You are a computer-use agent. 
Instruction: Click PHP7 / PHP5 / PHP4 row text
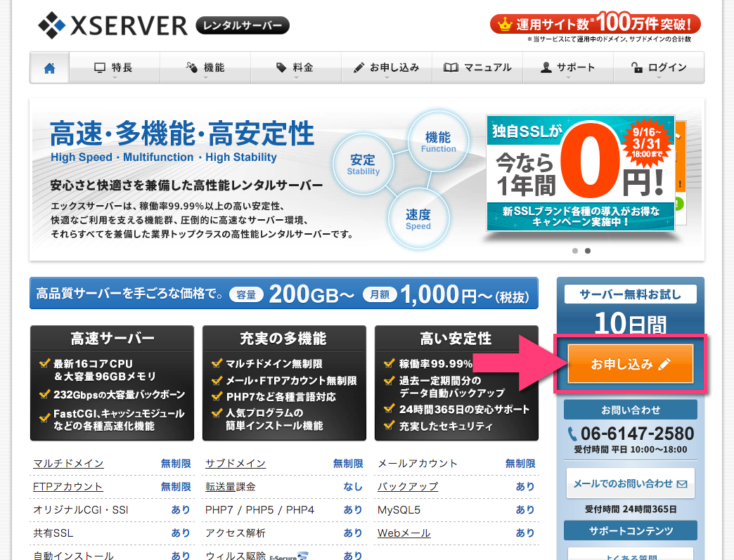point(260,510)
